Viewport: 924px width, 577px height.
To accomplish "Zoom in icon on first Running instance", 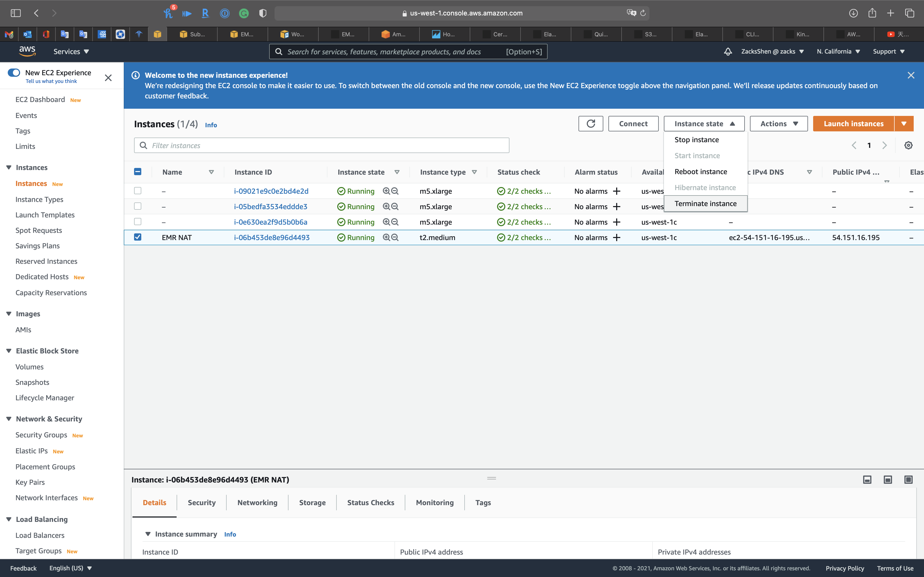I will [386, 191].
